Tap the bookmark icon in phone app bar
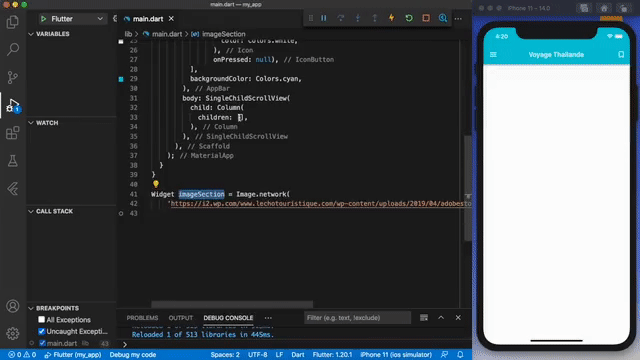Screen dimensions: 640x360 621,54
